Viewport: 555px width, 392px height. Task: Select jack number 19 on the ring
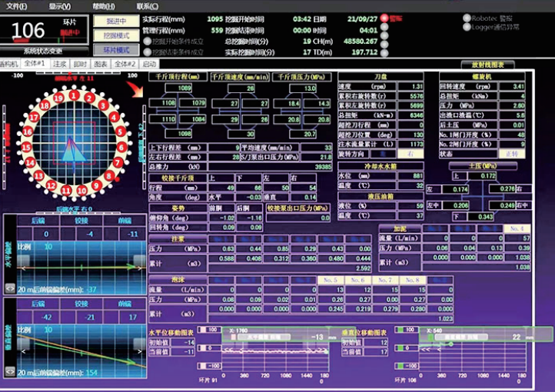pos(57,99)
